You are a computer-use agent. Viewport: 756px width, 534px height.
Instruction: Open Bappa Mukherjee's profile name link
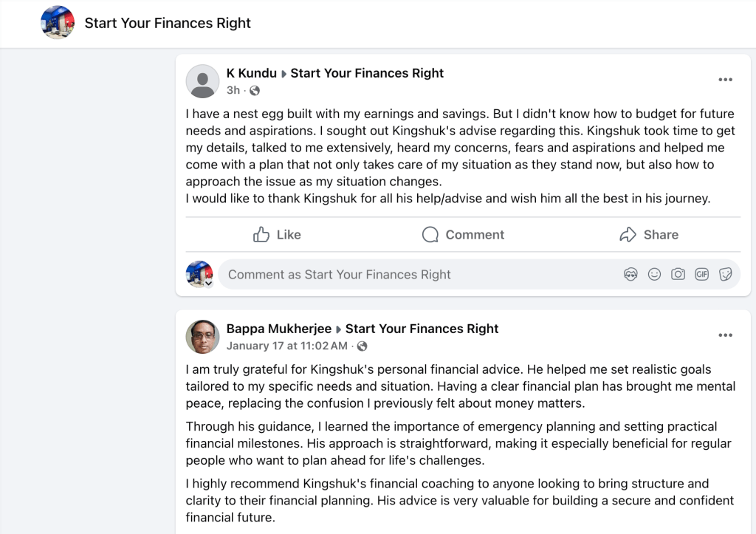278,329
